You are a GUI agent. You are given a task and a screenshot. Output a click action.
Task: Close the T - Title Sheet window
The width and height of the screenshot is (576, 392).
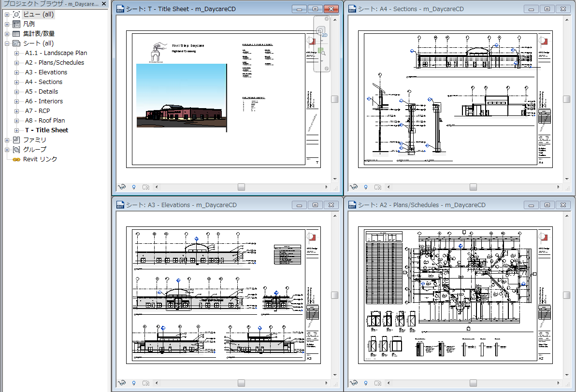[x=331, y=9]
